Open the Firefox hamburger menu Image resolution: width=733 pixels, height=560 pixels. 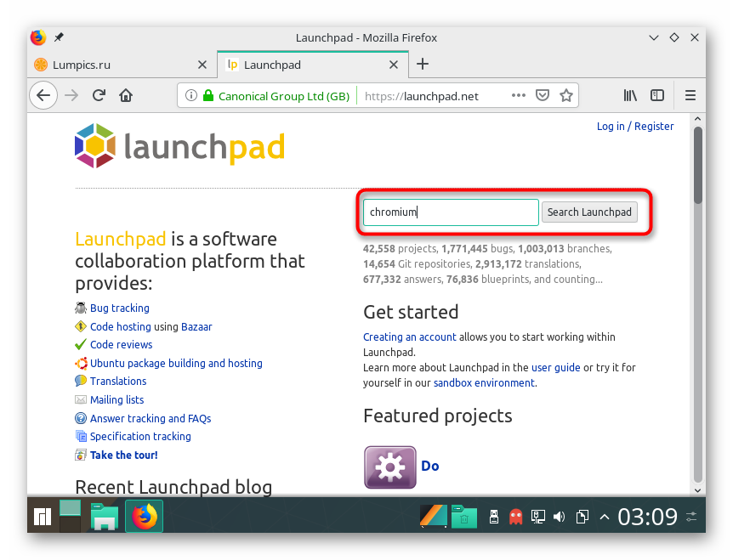coord(690,95)
